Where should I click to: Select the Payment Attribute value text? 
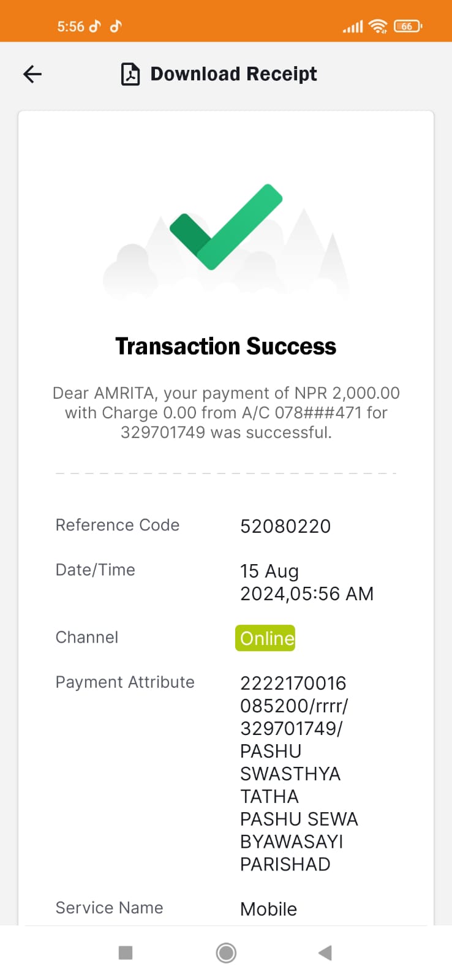click(299, 774)
